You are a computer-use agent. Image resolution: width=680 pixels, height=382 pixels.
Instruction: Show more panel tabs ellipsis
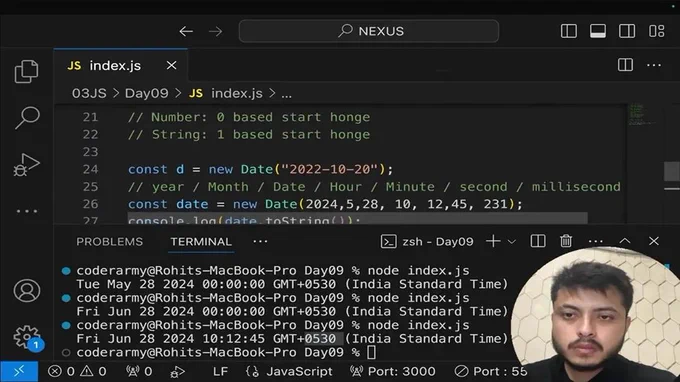pyautogui.click(x=260, y=242)
